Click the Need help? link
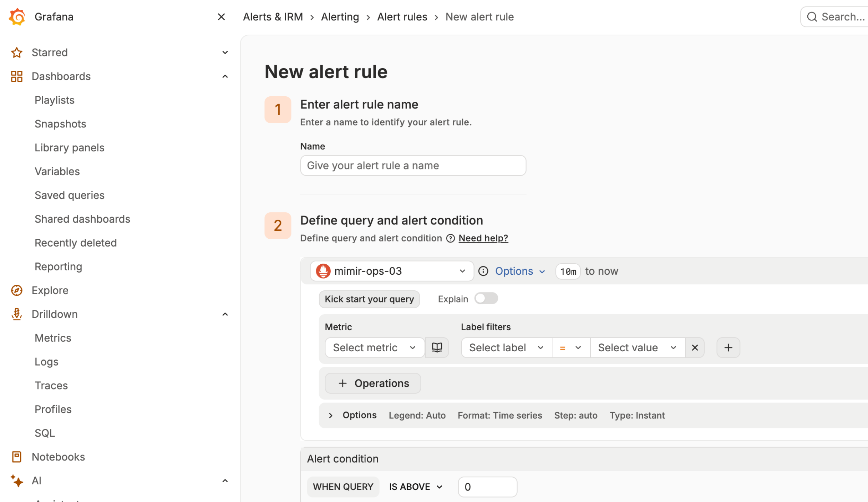The height and width of the screenshot is (502, 868). point(483,238)
